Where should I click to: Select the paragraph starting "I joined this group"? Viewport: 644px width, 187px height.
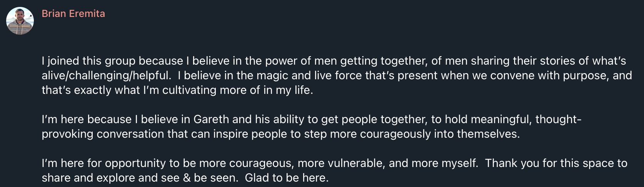coord(337,75)
